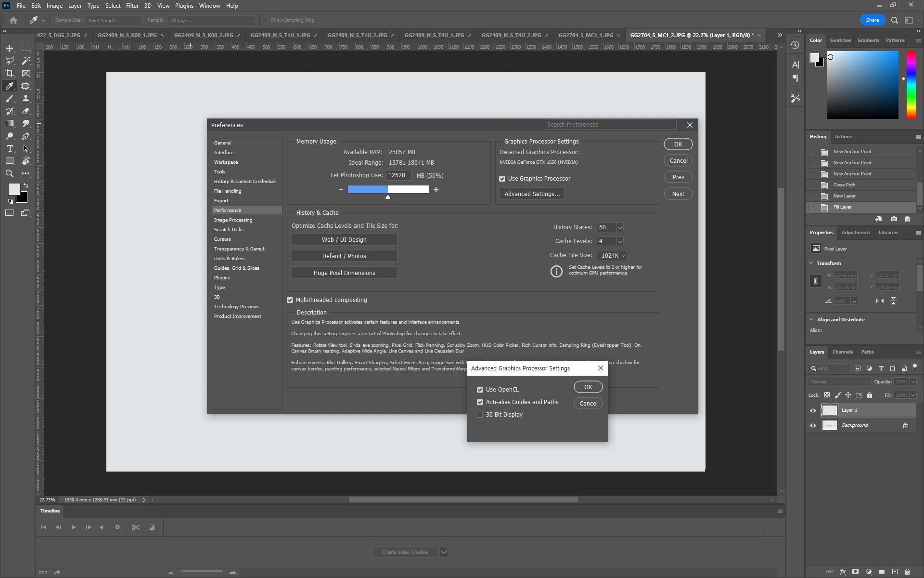Switch to the Channels tab
924x578 pixels.
[842, 352]
